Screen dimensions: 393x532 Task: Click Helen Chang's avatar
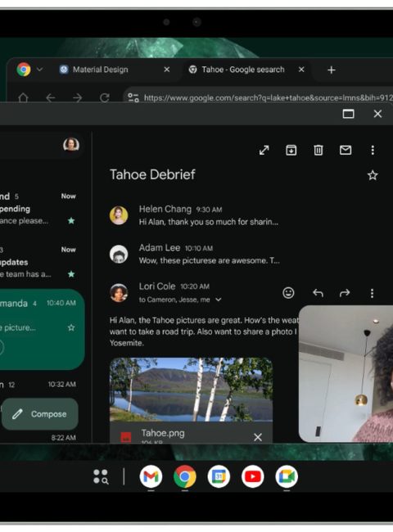click(x=119, y=215)
